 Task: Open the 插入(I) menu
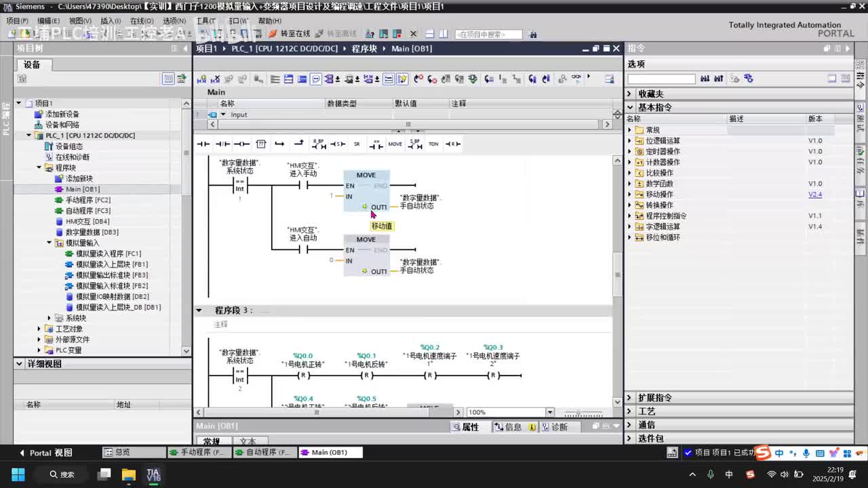pos(111,21)
